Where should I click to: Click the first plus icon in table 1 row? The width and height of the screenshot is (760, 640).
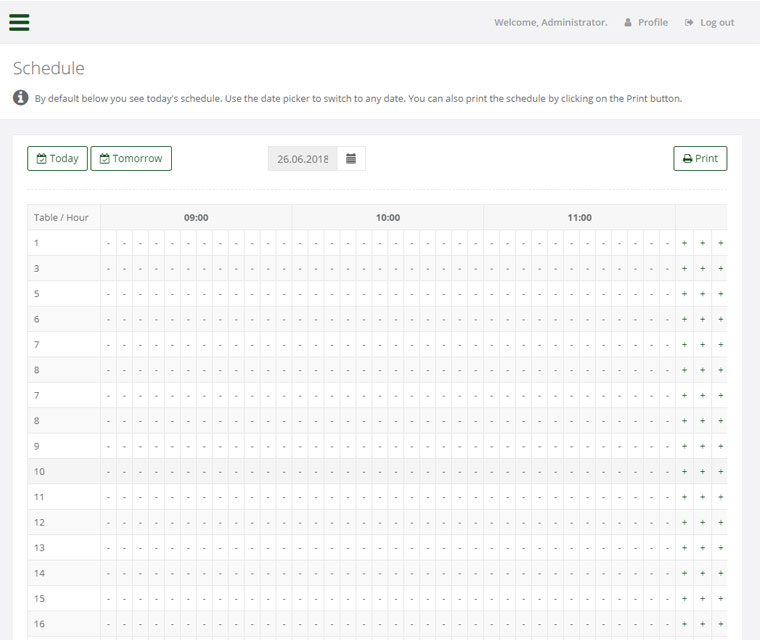(x=684, y=243)
